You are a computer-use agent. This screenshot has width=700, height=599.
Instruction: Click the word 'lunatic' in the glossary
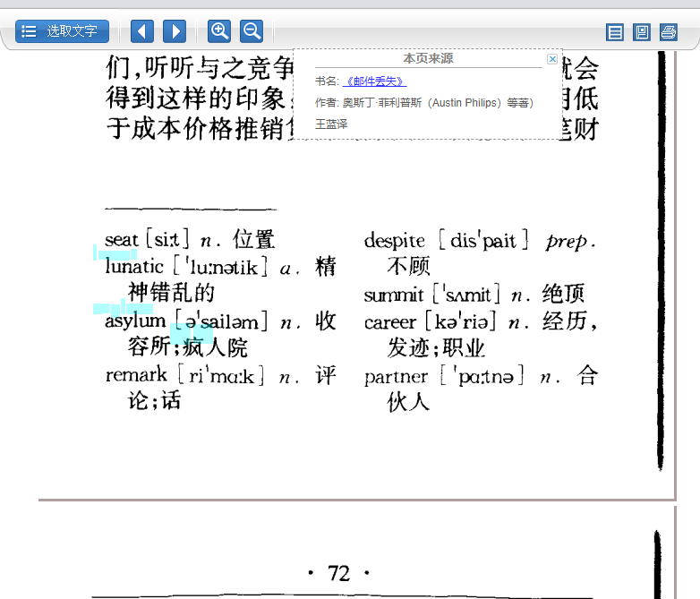(134, 267)
